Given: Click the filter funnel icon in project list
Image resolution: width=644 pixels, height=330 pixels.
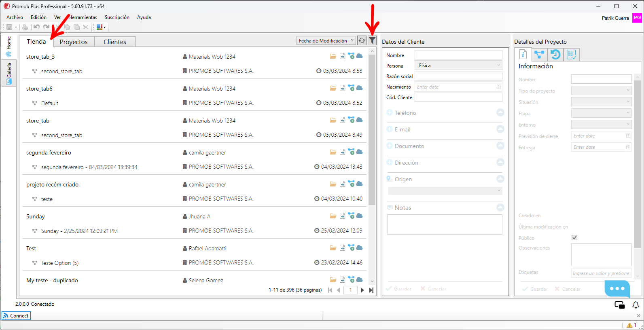Looking at the screenshot, I should tap(372, 40).
